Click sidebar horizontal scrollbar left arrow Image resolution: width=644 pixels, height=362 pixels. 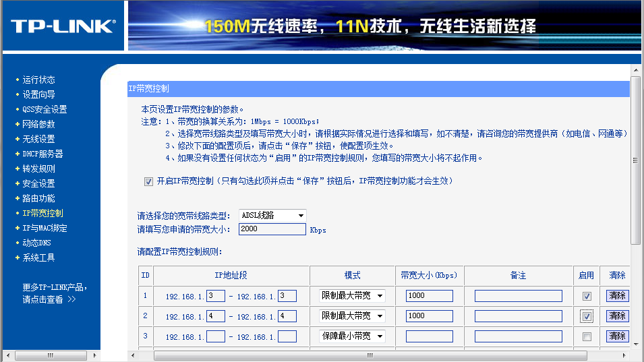click(x=8, y=355)
